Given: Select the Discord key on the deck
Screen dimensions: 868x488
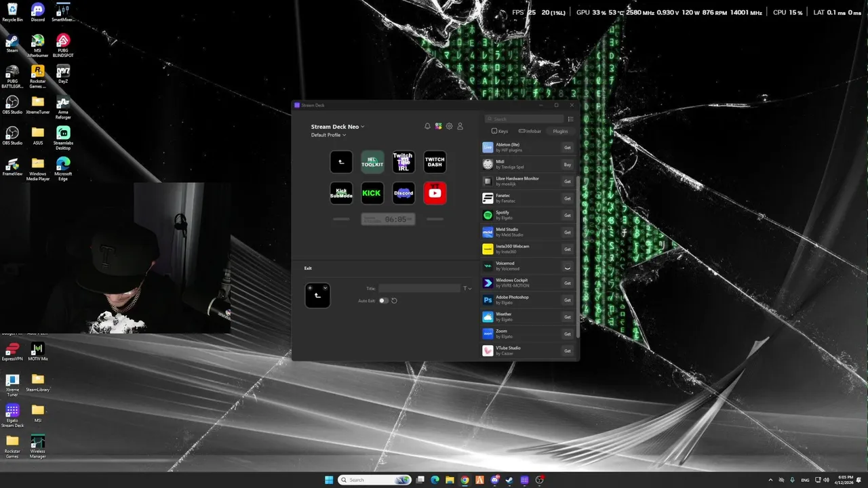Looking at the screenshot, I should point(403,193).
